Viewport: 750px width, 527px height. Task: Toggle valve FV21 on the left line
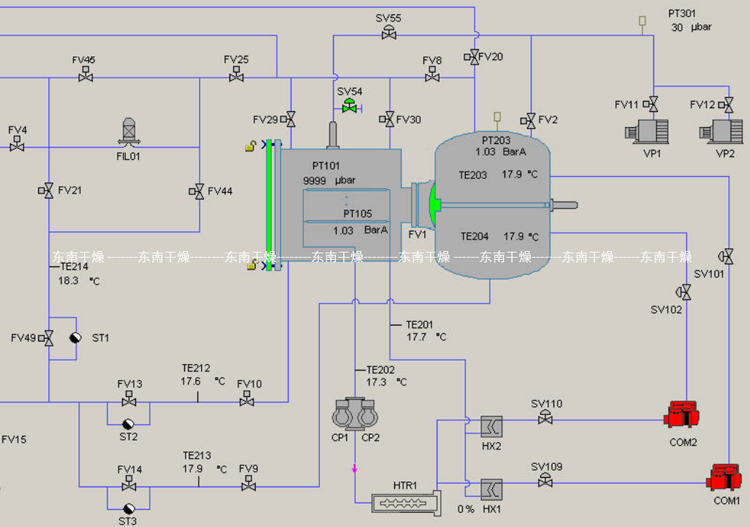click(47, 190)
